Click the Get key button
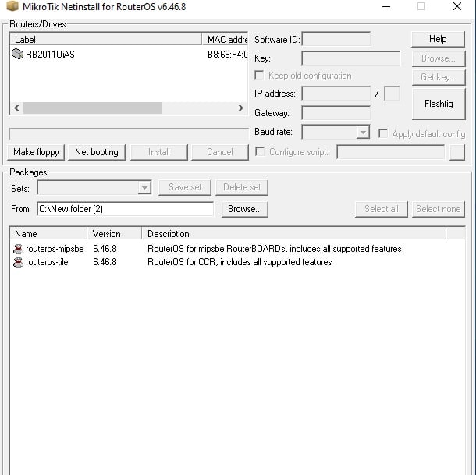Image resolution: width=476 pixels, height=475 pixels. pos(439,77)
